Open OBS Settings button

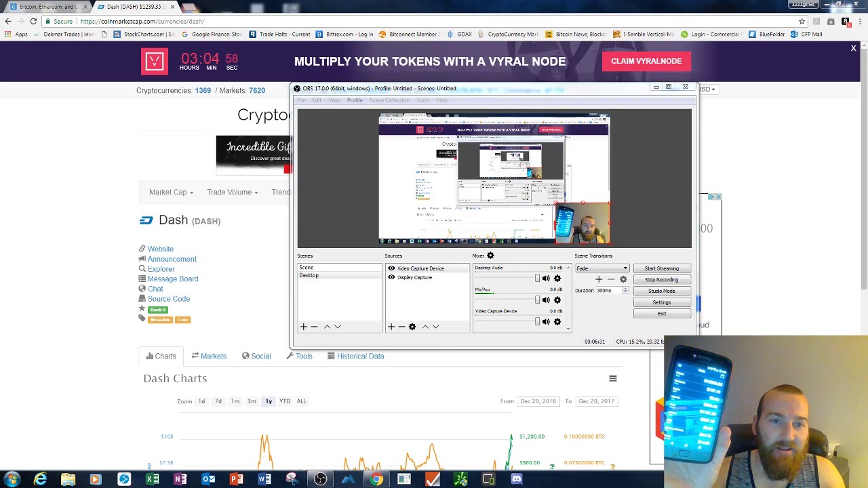click(x=662, y=302)
